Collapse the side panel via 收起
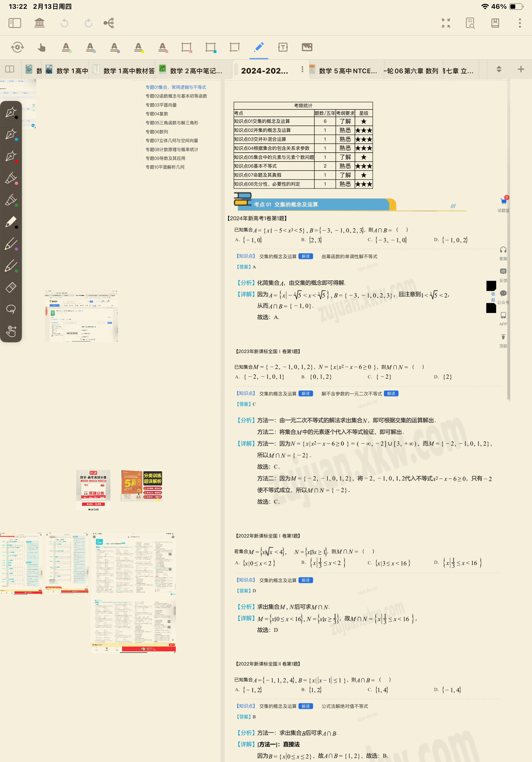The height and width of the screenshot is (762, 532). (x=493, y=297)
